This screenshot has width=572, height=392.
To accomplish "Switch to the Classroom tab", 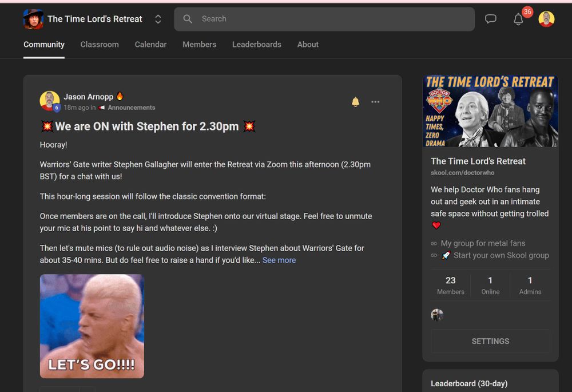I will click(x=100, y=45).
